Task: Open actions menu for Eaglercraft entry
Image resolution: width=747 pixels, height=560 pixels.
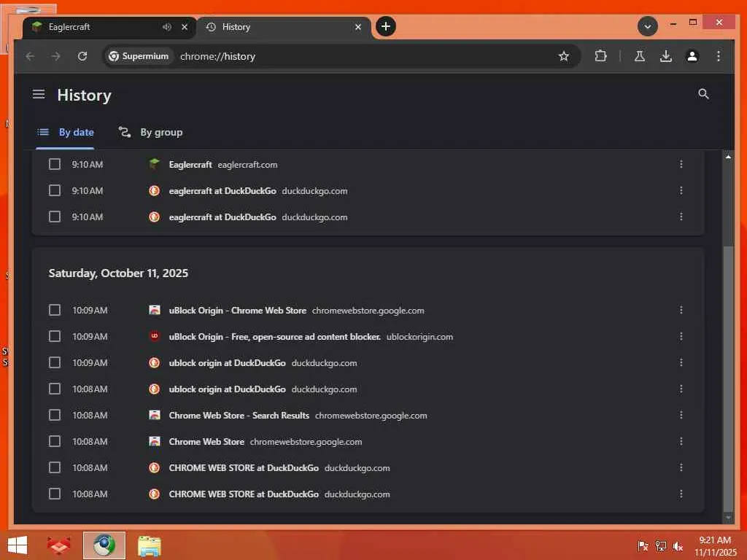Action: (x=681, y=164)
